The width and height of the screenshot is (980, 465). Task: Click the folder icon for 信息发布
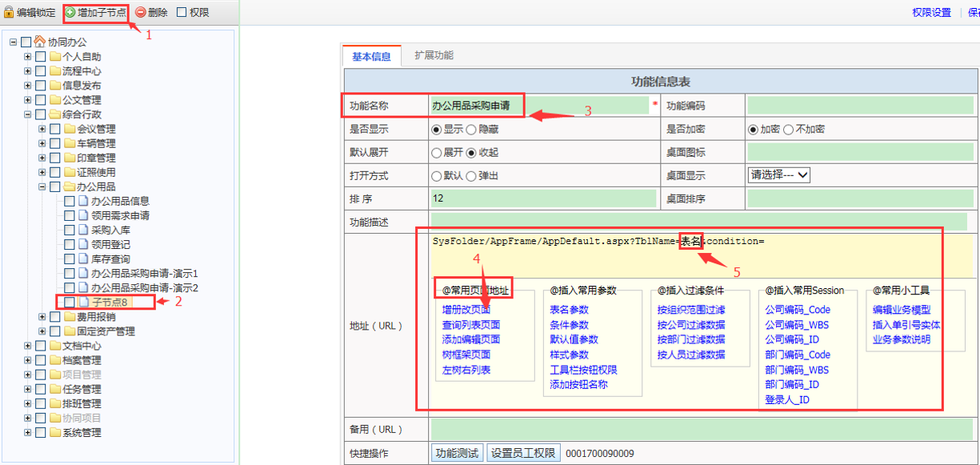(x=54, y=86)
